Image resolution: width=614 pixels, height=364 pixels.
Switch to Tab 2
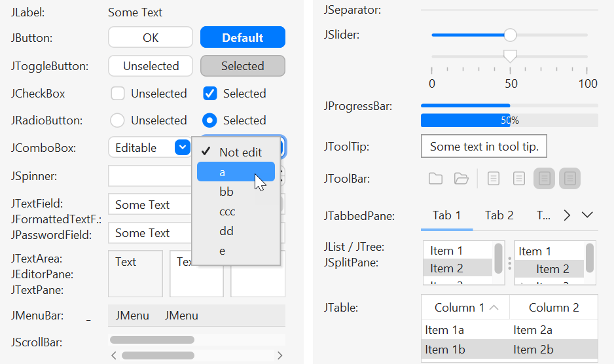click(499, 215)
